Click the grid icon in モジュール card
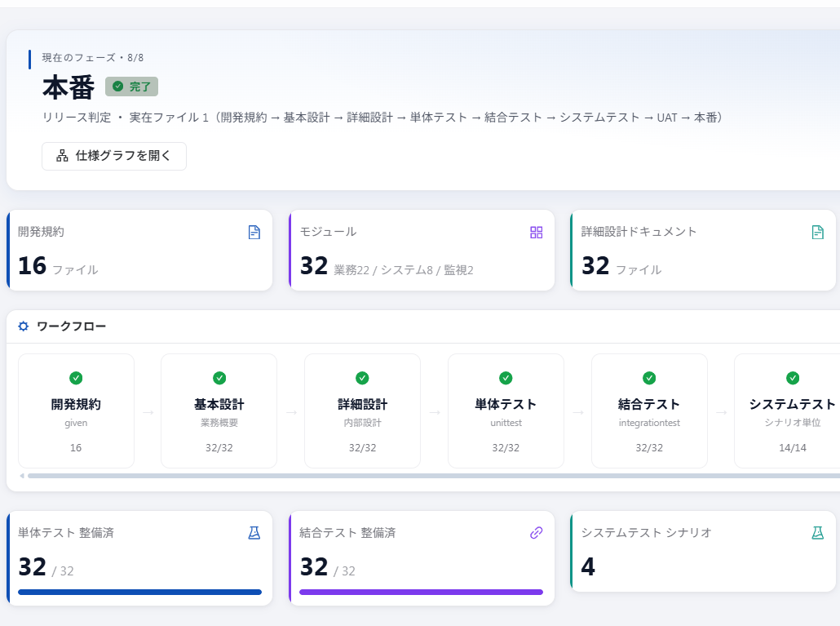The image size is (840, 626). coord(537,232)
